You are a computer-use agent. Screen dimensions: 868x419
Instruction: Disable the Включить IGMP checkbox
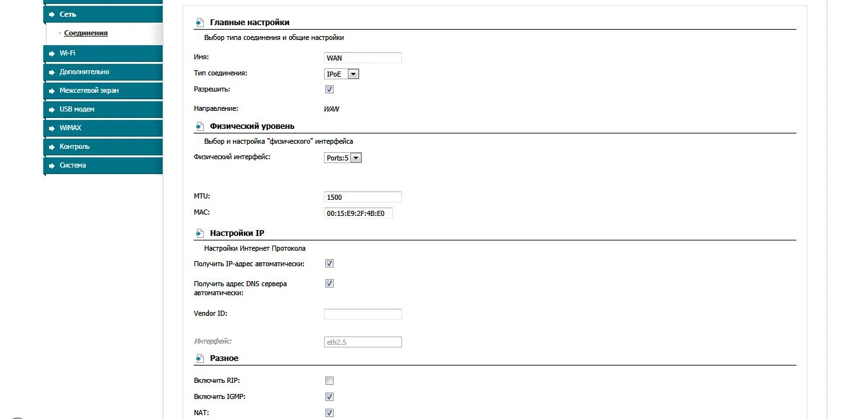pyautogui.click(x=329, y=396)
